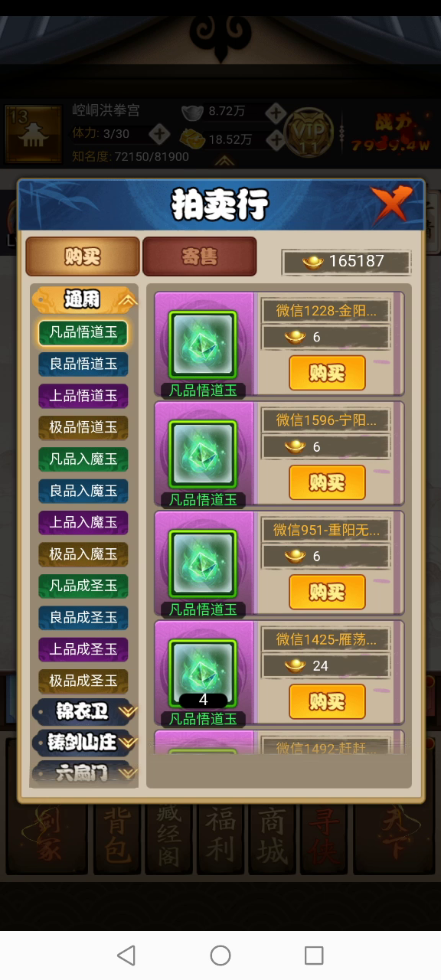Image resolution: width=441 pixels, height=980 pixels.
Task: Buy the 24 gold 微信1425 listing
Action: (x=327, y=701)
